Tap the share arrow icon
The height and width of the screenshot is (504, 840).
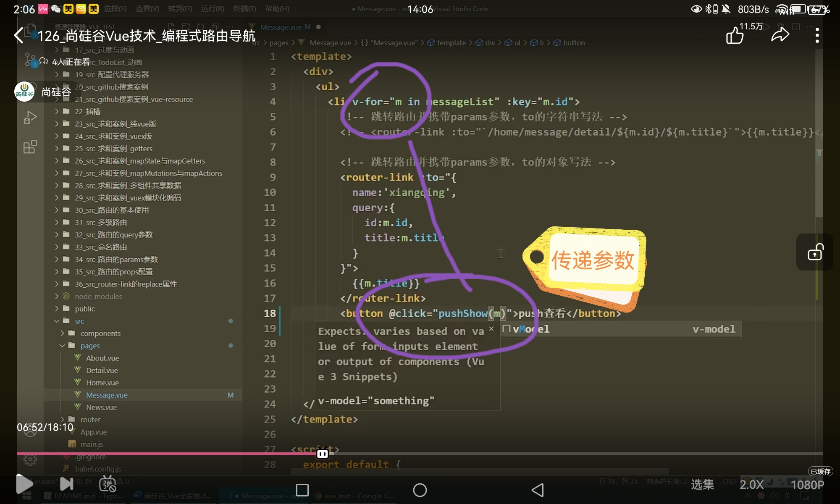pyautogui.click(x=780, y=35)
